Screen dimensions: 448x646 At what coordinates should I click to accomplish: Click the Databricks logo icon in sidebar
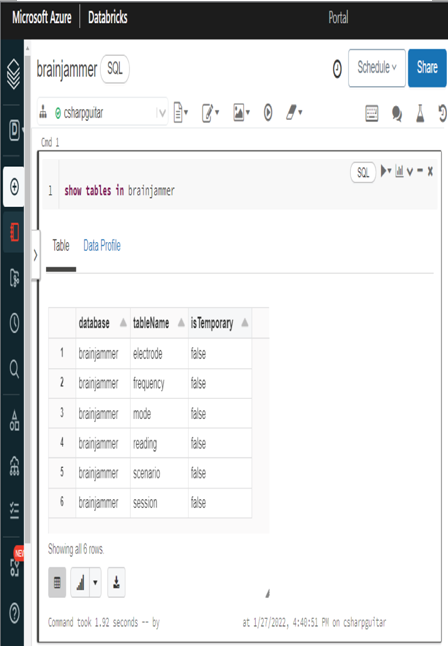(x=14, y=75)
